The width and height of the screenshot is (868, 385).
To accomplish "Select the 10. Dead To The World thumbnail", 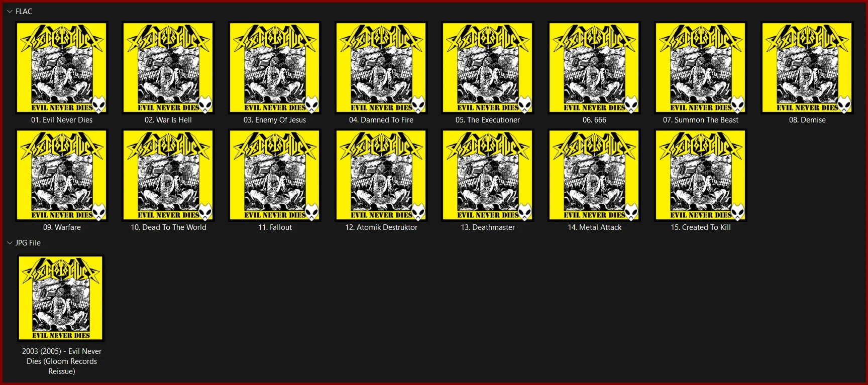I will point(168,175).
